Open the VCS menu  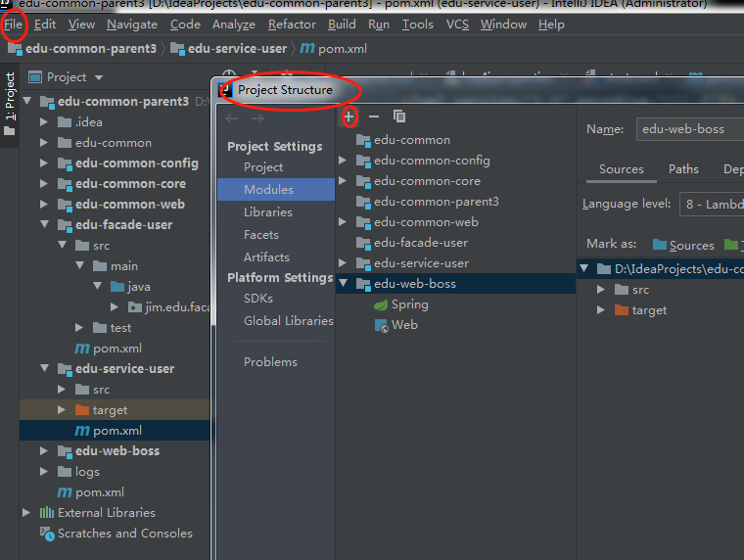point(457,24)
